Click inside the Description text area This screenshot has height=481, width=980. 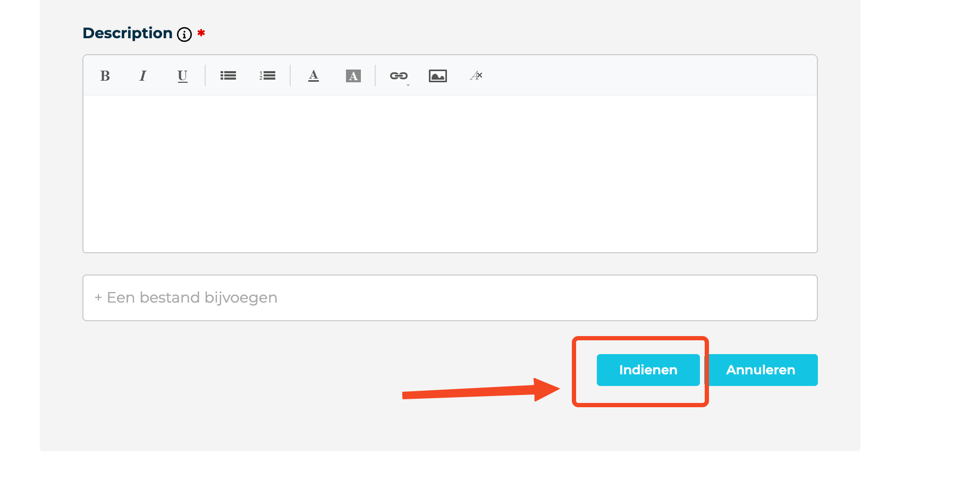coord(450,174)
